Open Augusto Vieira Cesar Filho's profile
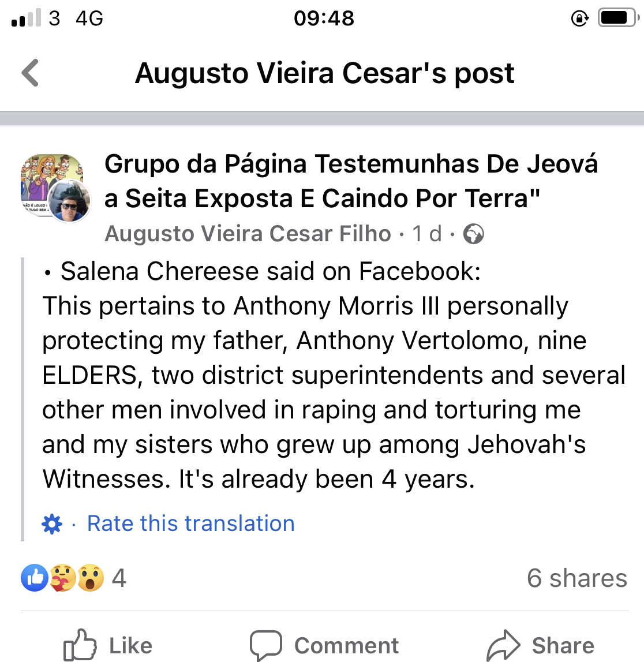 [x=248, y=234]
